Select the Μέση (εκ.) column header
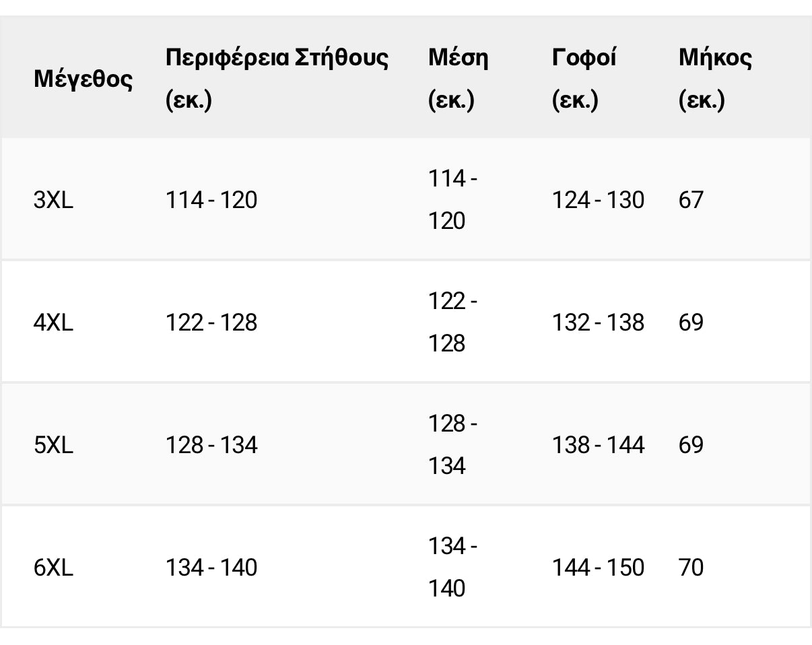 pos(459,79)
